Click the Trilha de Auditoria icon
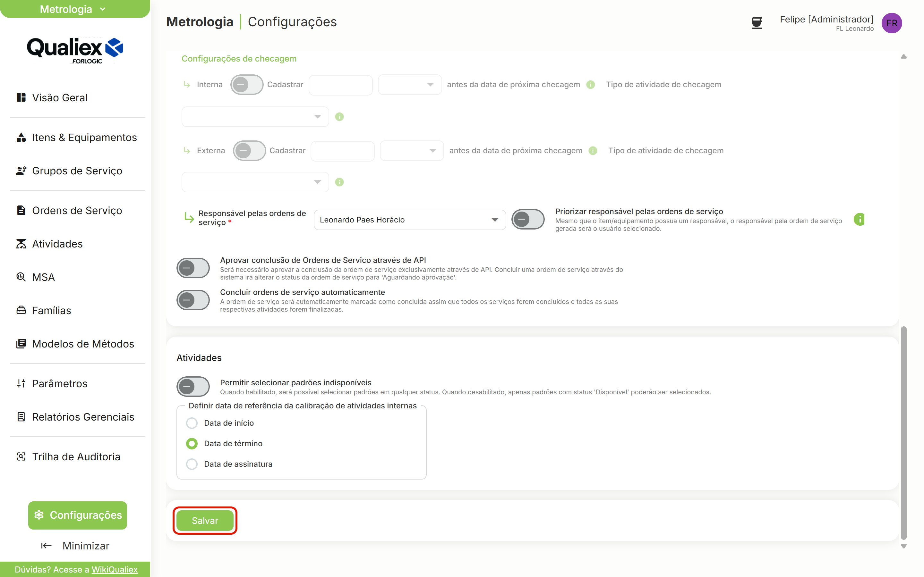This screenshot has width=924, height=577. click(21, 456)
